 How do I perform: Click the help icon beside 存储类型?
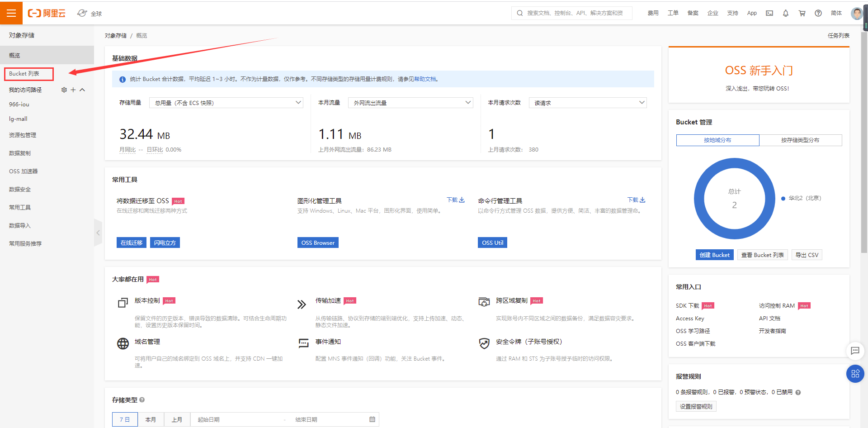(142, 400)
